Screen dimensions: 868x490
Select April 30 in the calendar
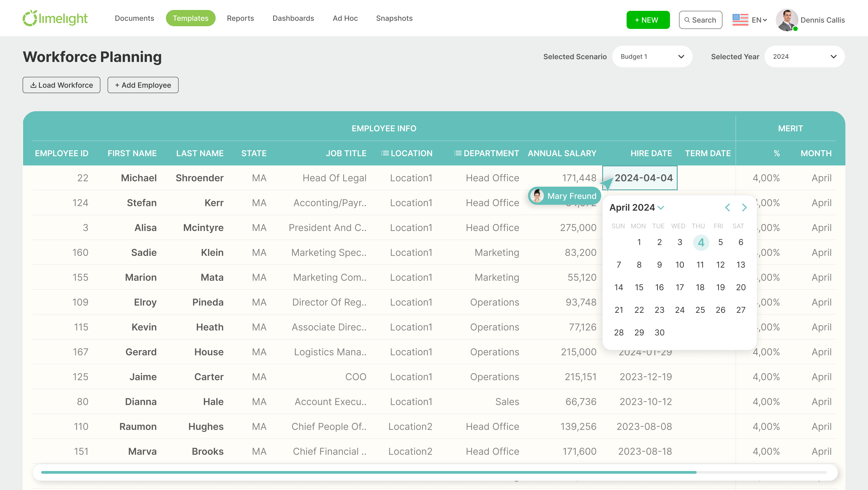(659, 332)
